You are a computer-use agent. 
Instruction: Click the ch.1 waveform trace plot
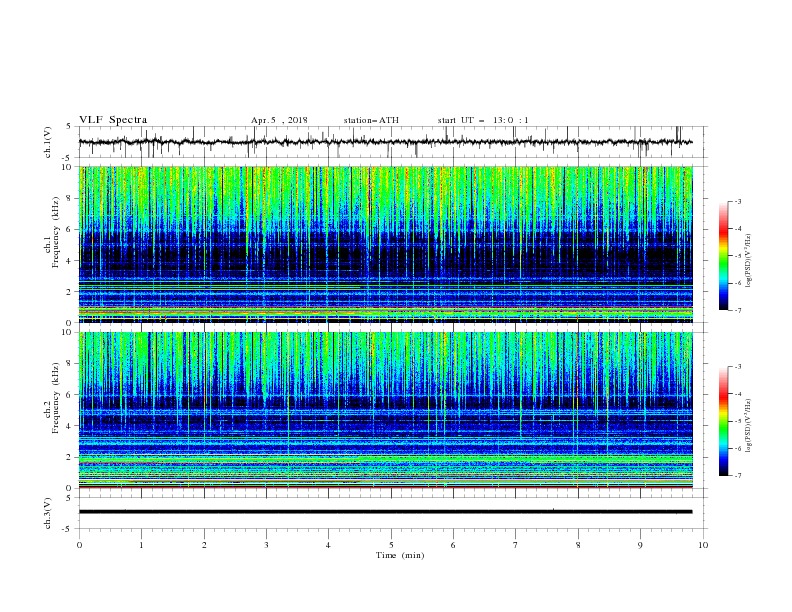[x=385, y=142]
